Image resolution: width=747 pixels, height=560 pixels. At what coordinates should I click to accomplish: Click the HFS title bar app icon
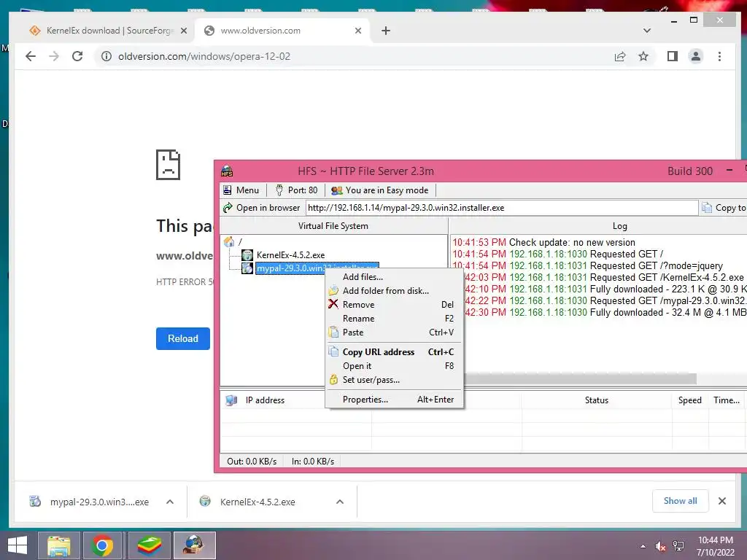[227, 171]
